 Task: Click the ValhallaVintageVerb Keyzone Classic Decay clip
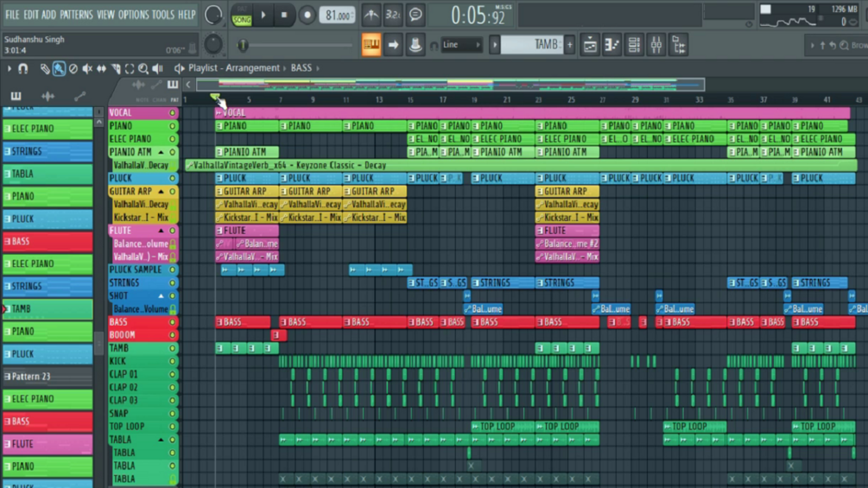521,165
